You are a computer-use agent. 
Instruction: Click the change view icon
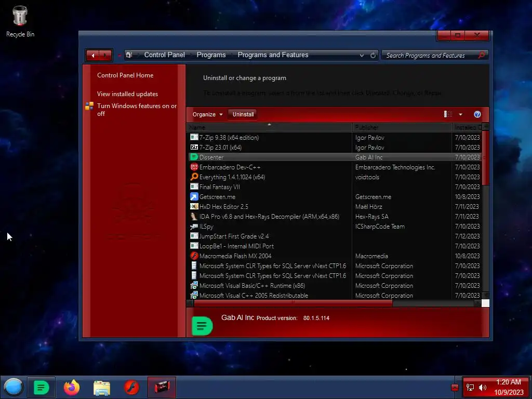[x=448, y=114]
